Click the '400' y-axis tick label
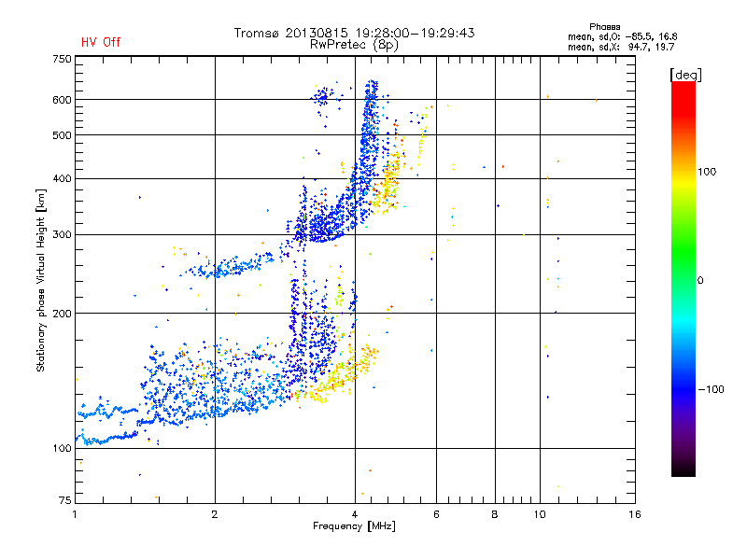747x560 pixels. pos(62,179)
